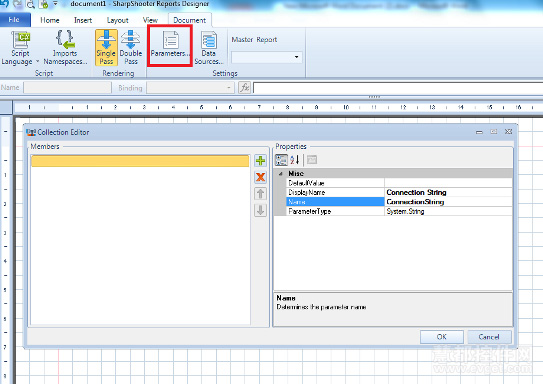Select the ParameterType property row

point(336,211)
